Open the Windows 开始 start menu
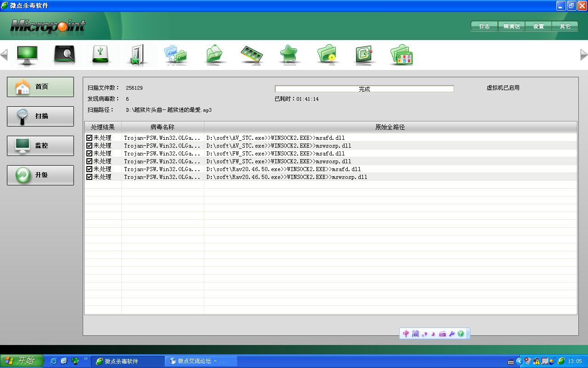The width and height of the screenshot is (588, 368). click(x=22, y=361)
